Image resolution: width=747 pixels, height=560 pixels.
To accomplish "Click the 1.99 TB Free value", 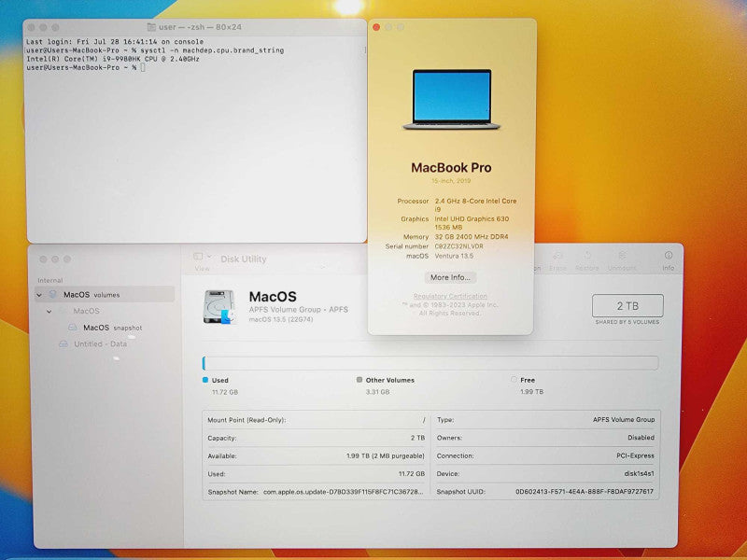I will pos(531,391).
